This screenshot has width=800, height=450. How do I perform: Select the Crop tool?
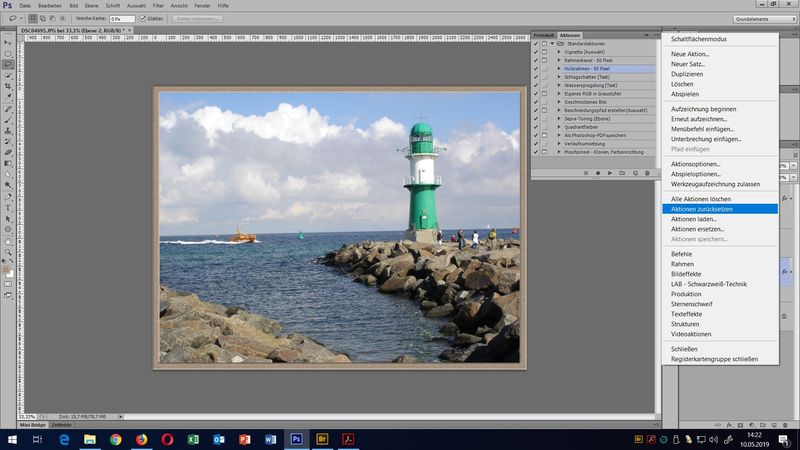[8, 86]
